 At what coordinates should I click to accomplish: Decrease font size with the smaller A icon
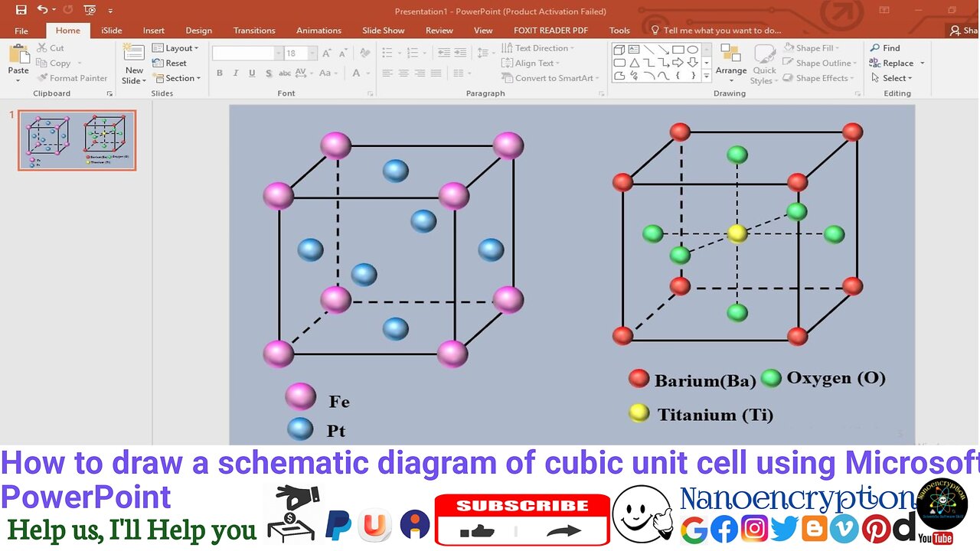pyautogui.click(x=344, y=53)
